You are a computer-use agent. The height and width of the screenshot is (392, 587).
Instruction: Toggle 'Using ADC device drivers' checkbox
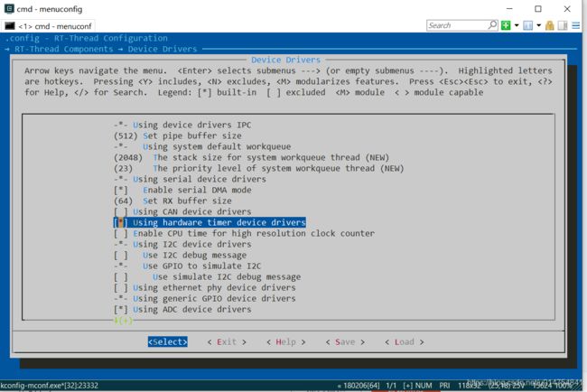tap(120, 309)
